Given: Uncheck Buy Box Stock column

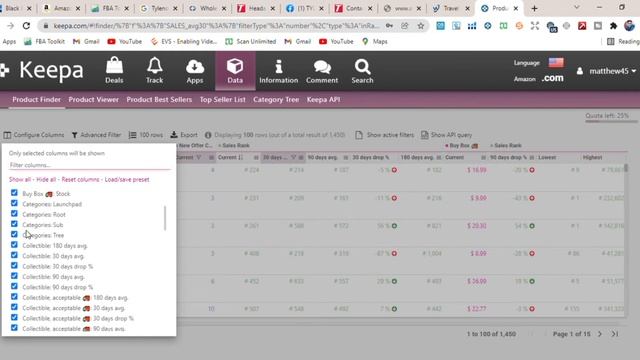Looking at the screenshot, I should [x=14, y=193].
